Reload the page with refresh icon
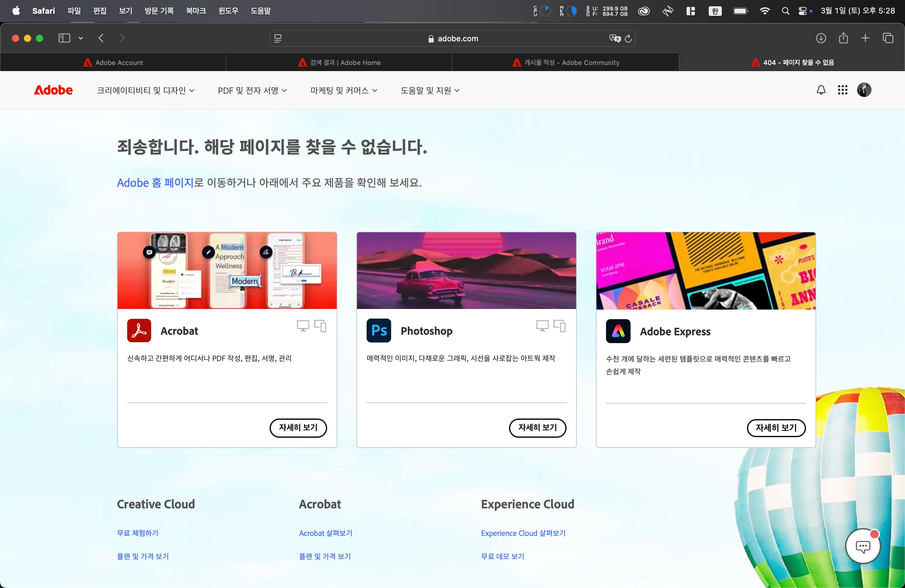Viewport: 905px width, 588px height. click(x=628, y=38)
